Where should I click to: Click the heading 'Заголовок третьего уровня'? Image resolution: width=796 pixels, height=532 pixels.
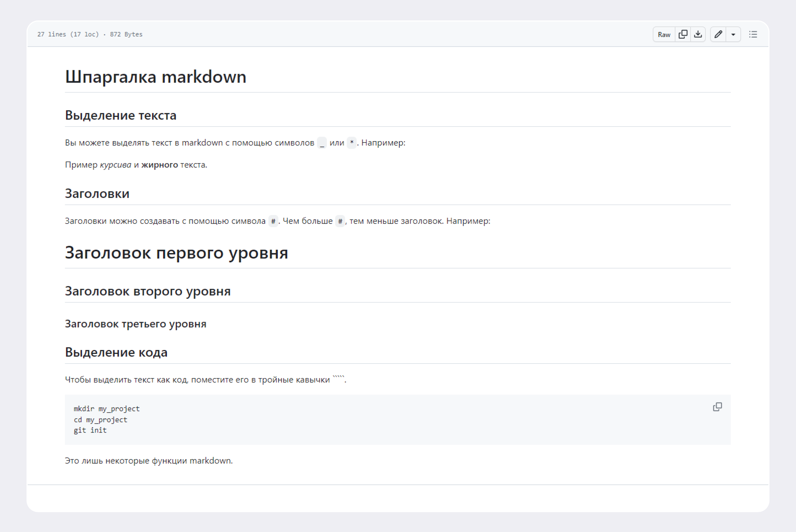(x=135, y=324)
